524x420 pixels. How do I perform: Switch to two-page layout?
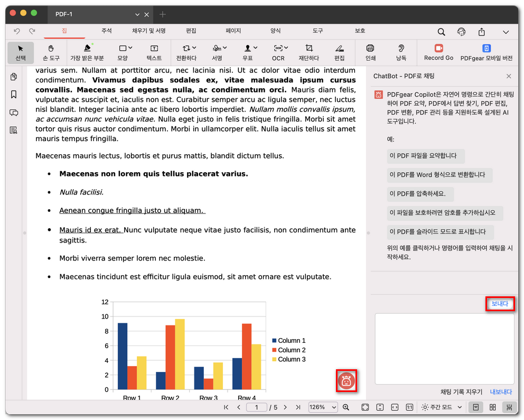click(493, 407)
